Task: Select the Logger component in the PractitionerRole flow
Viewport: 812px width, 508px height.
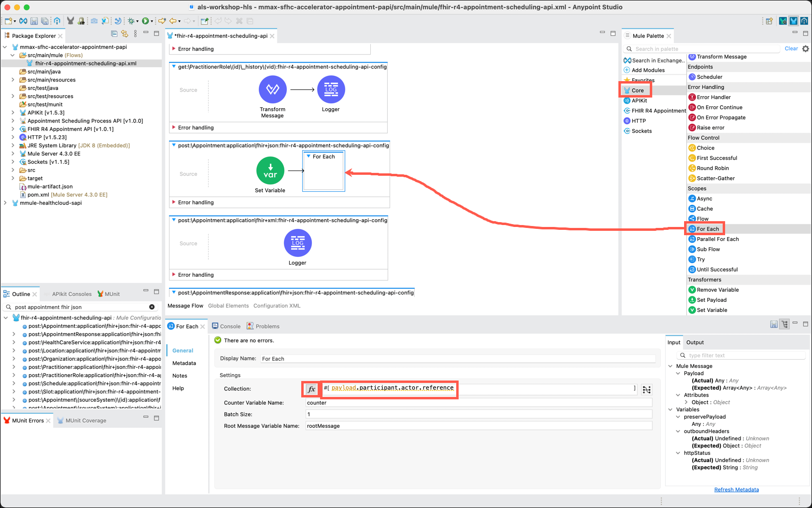Action: click(331, 90)
